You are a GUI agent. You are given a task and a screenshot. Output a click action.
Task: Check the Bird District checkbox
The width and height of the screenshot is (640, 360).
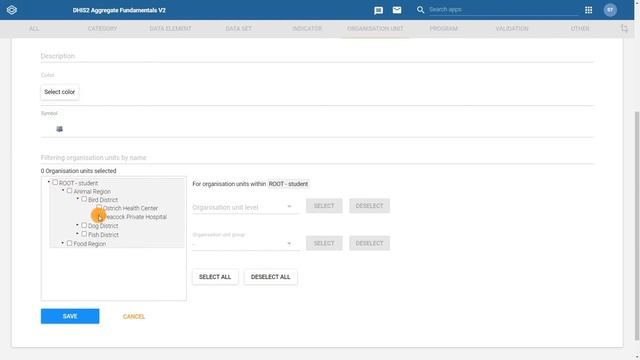pos(84,199)
